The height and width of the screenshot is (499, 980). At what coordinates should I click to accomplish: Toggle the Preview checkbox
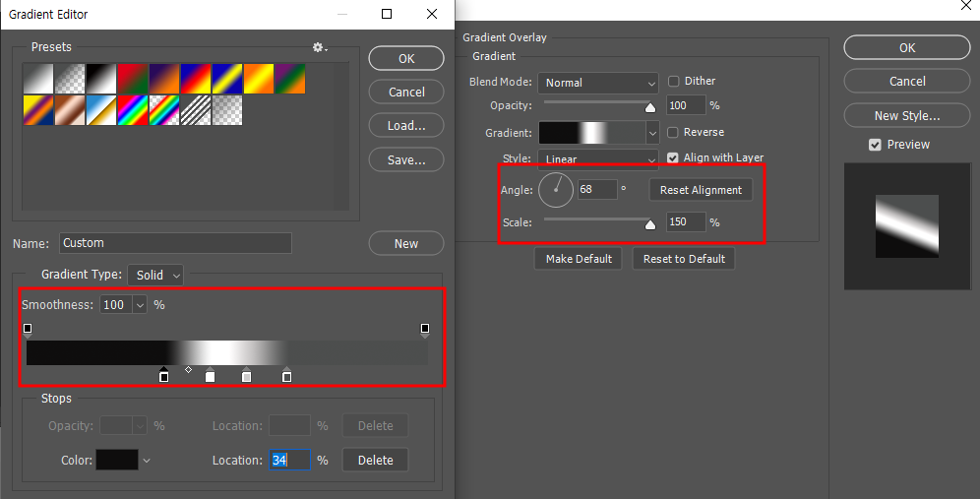pos(875,145)
